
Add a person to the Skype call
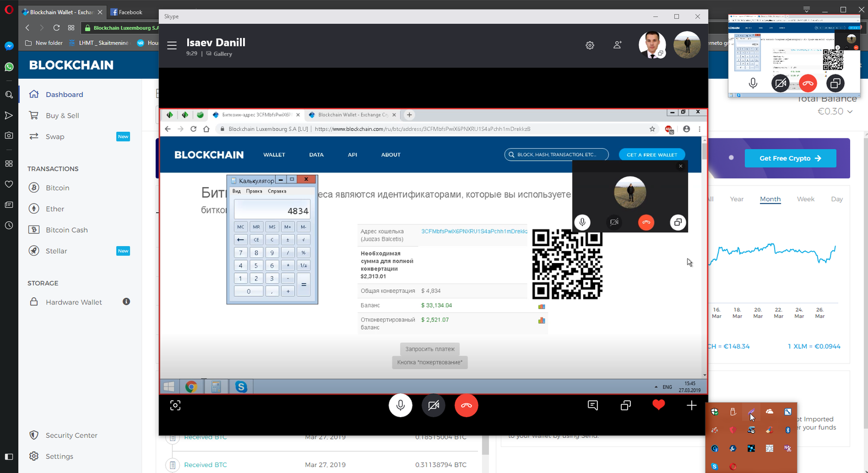617,46
